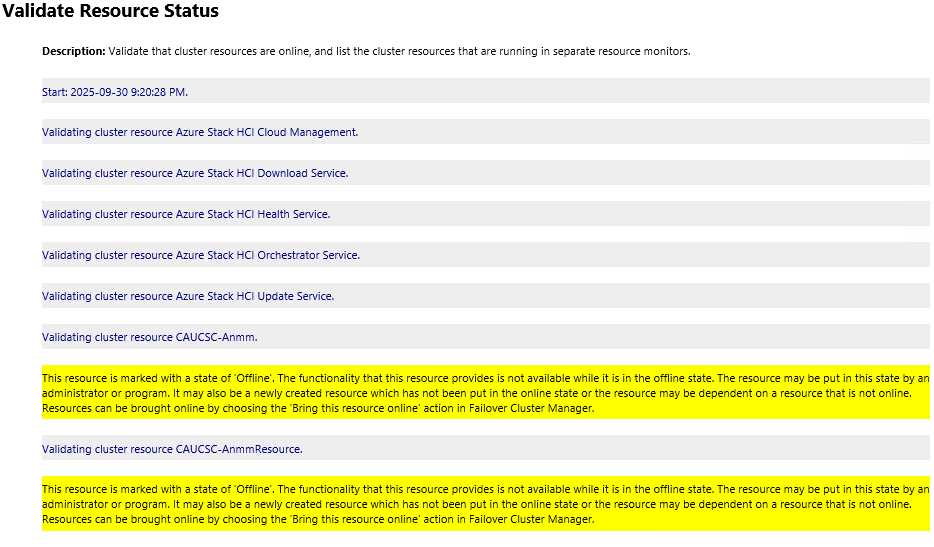Click the Description paragraph about cluster resources

366,51
